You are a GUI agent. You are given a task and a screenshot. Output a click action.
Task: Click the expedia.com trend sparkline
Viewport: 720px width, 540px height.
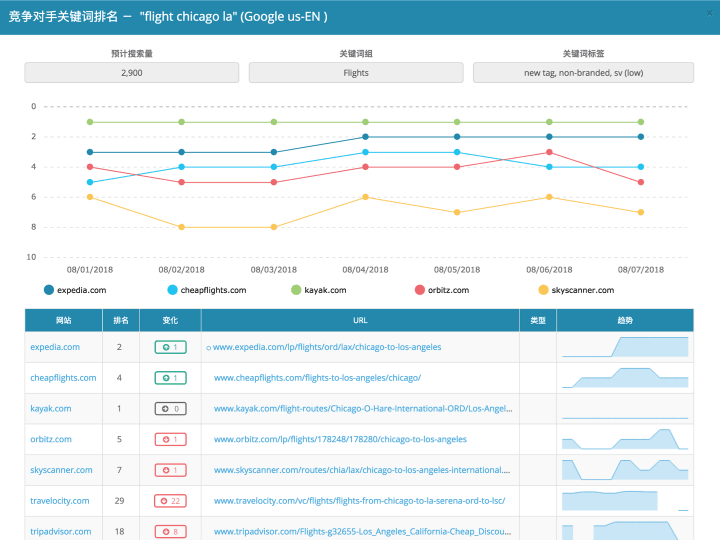(625, 347)
